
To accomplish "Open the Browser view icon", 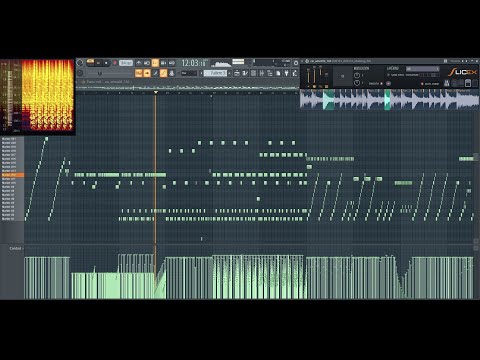I will click(x=270, y=73).
